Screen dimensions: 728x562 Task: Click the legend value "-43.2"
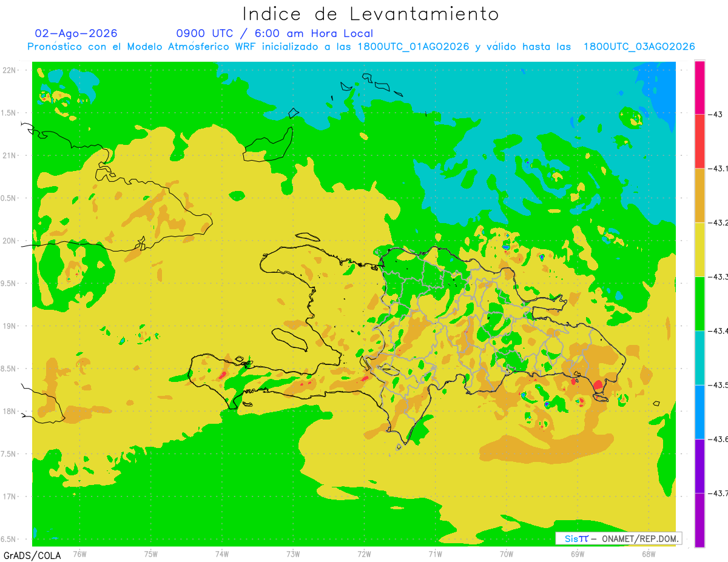[718, 222]
